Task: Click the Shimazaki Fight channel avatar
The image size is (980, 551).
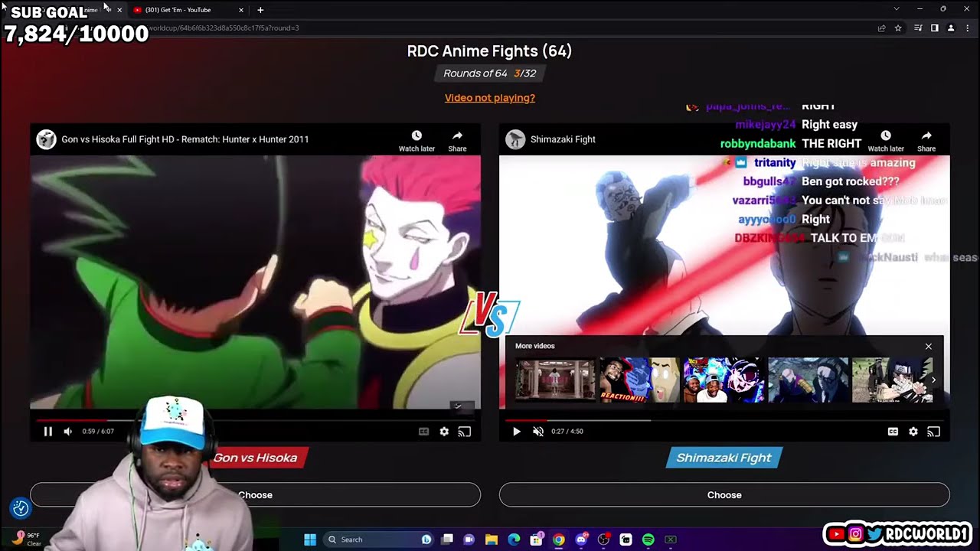Action: point(515,139)
